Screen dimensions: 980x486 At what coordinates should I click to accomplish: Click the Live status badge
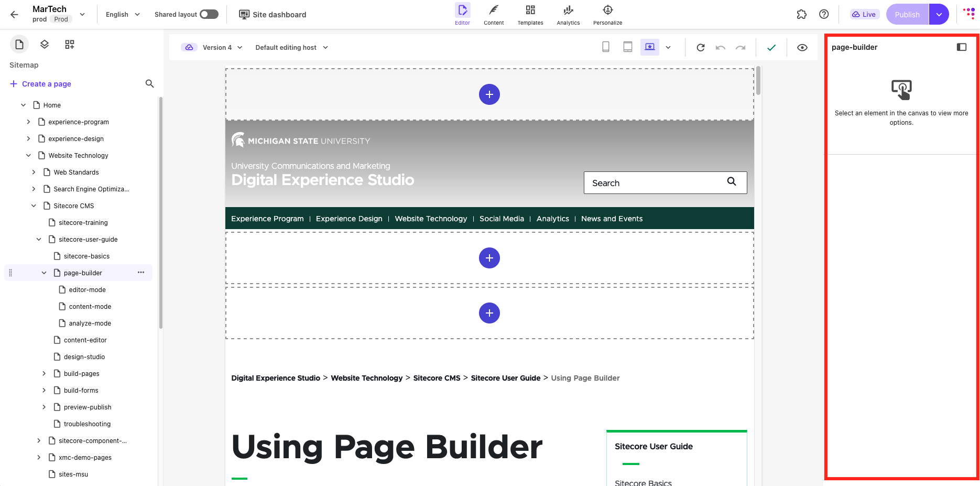(864, 14)
